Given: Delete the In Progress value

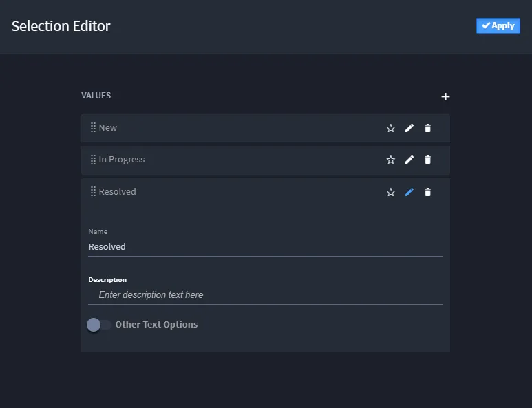Looking at the screenshot, I should (x=427, y=160).
